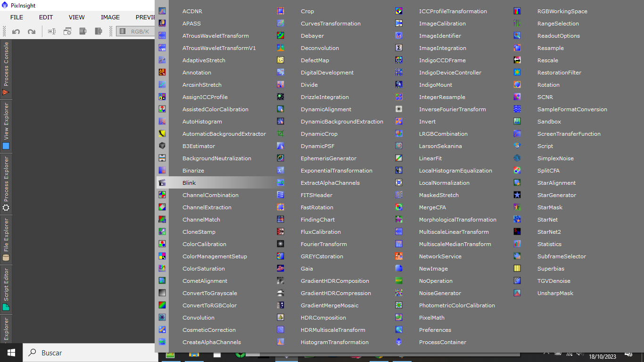Select Preferences from process list

click(x=435, y=329)
